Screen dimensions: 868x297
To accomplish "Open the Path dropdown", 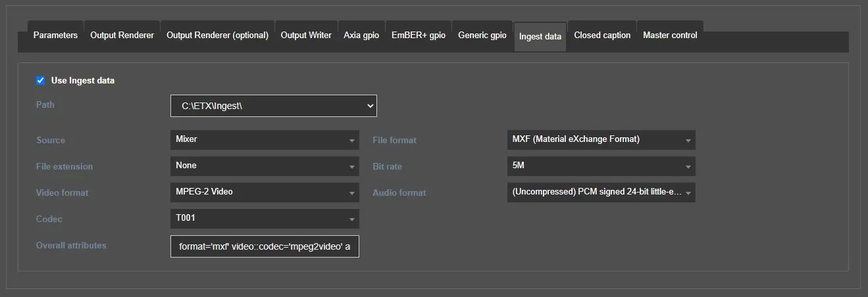I will tap(273, 106).
